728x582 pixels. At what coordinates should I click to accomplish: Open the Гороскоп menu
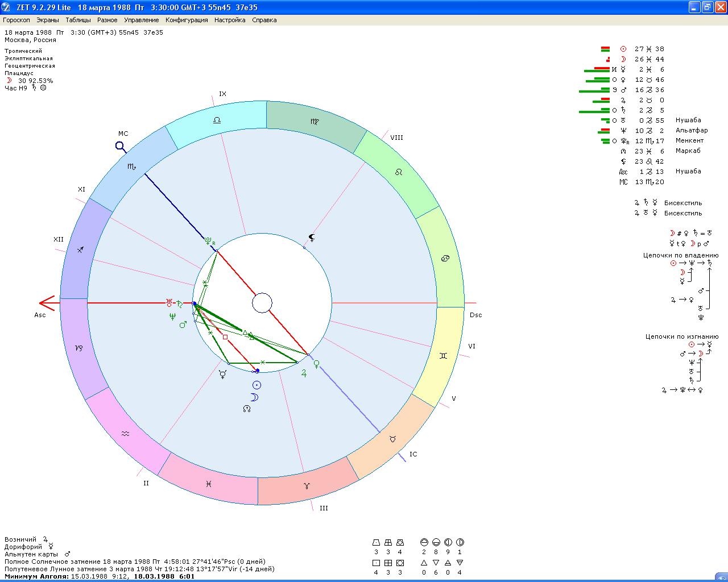coord(16,20)
